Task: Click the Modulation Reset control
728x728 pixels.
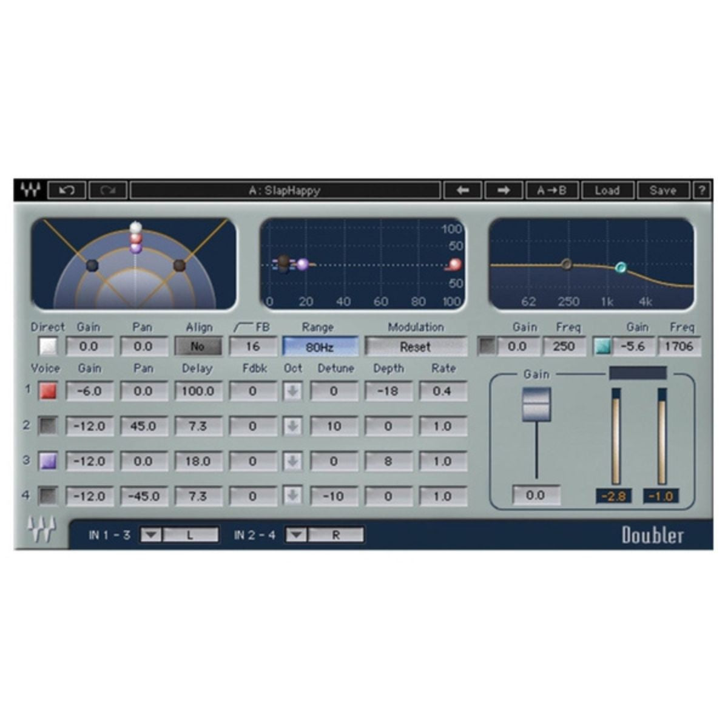Action: pyautogui.click(x=414, y=346)
